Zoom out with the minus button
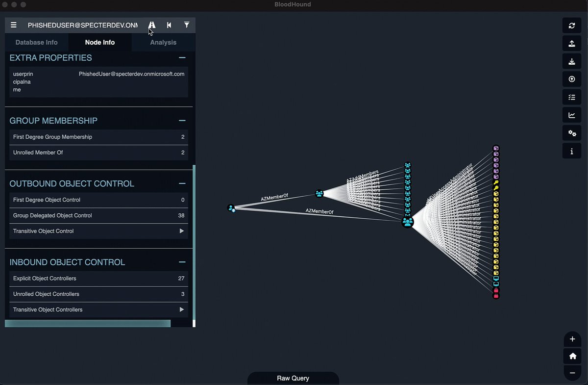Screen dimensions: 588x385 (572, 373)
